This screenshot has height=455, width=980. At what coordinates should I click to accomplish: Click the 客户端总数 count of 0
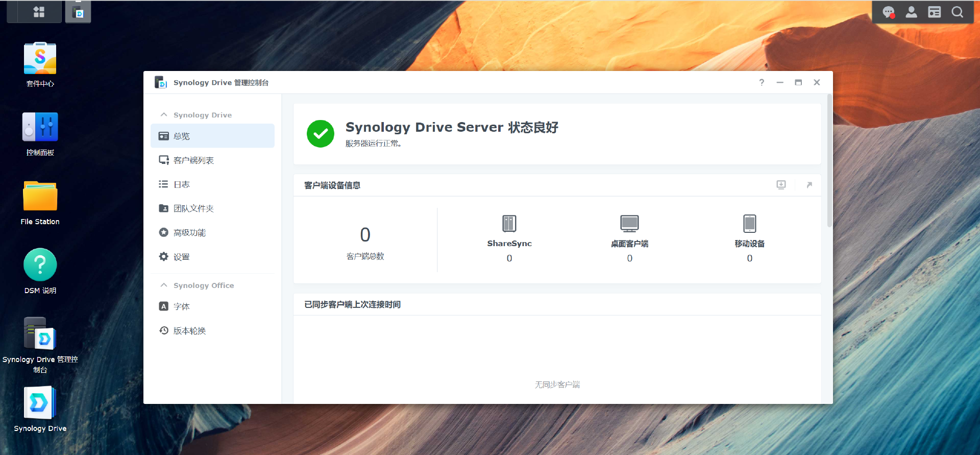(365, 235)
